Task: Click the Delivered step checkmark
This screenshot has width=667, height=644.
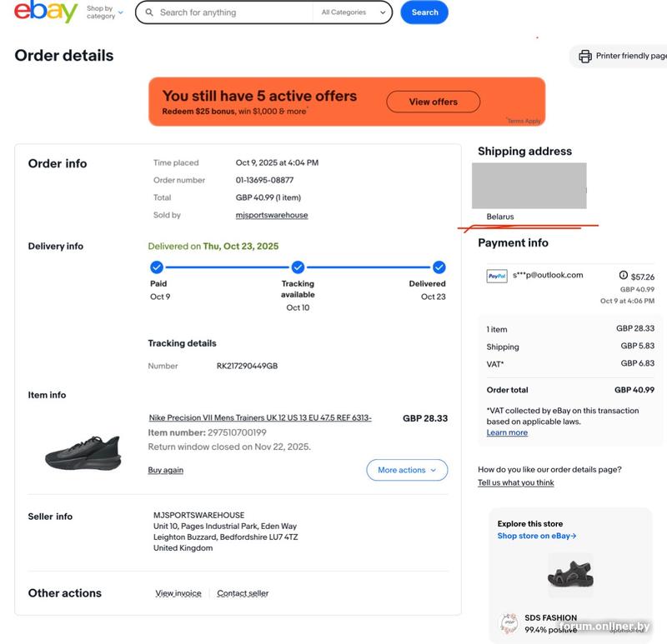Action: pos(439,267)
